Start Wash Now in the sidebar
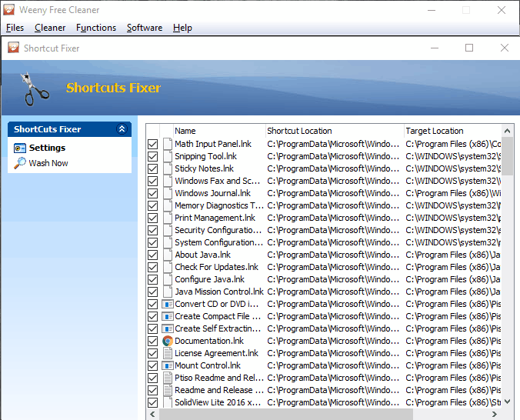Image resolution: width=520 pixels, height=420 pixels. (x=48, y=163)
